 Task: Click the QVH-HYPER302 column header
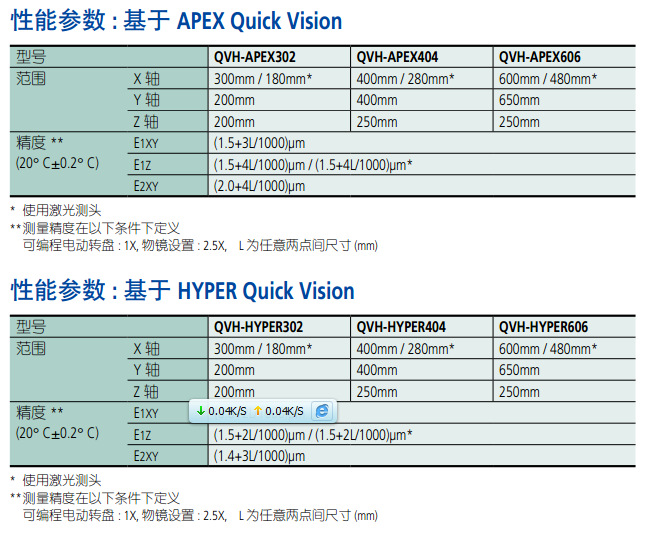[x=258, y=327]
